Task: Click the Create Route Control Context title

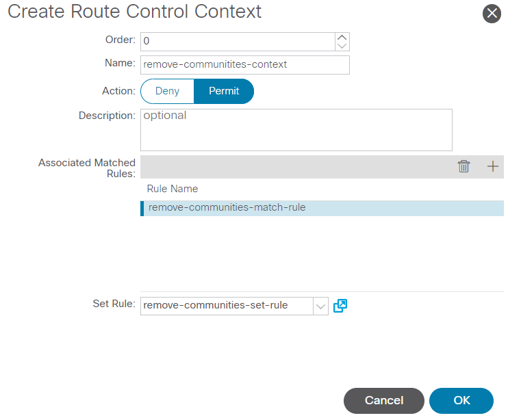Action: (x=134, y=12)
